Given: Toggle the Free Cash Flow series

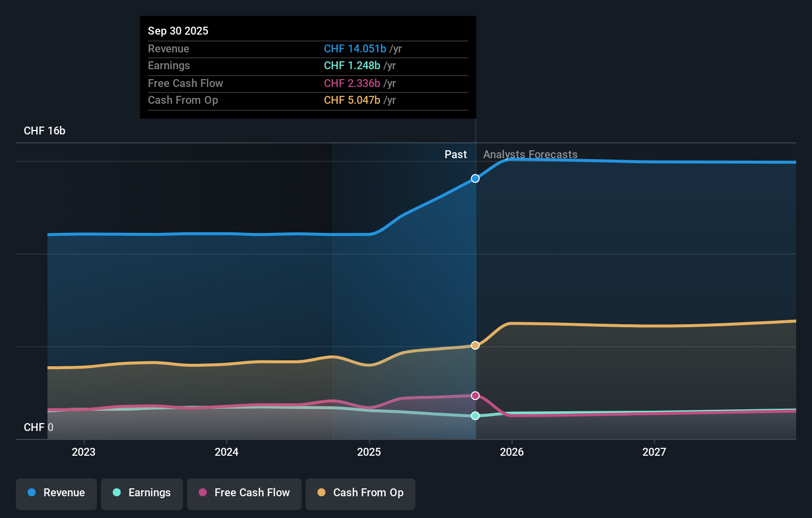Looking at the screenshot, I should [244, 494].
